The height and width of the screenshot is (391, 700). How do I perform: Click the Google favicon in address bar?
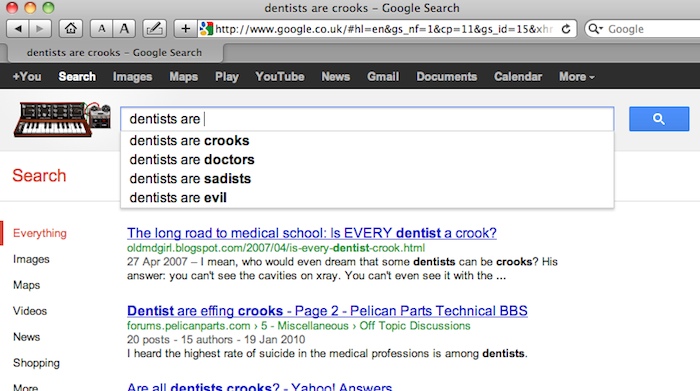206,29
